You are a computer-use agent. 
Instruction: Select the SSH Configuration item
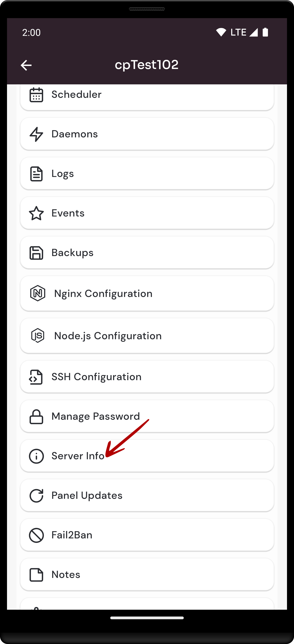tap(147, 377)
